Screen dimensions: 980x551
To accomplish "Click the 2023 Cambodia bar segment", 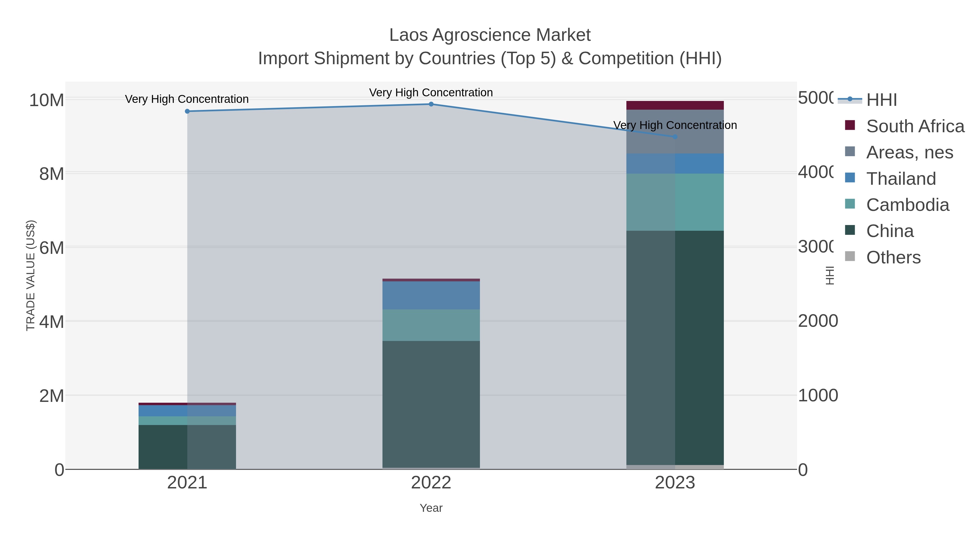I will pos(675,202).
